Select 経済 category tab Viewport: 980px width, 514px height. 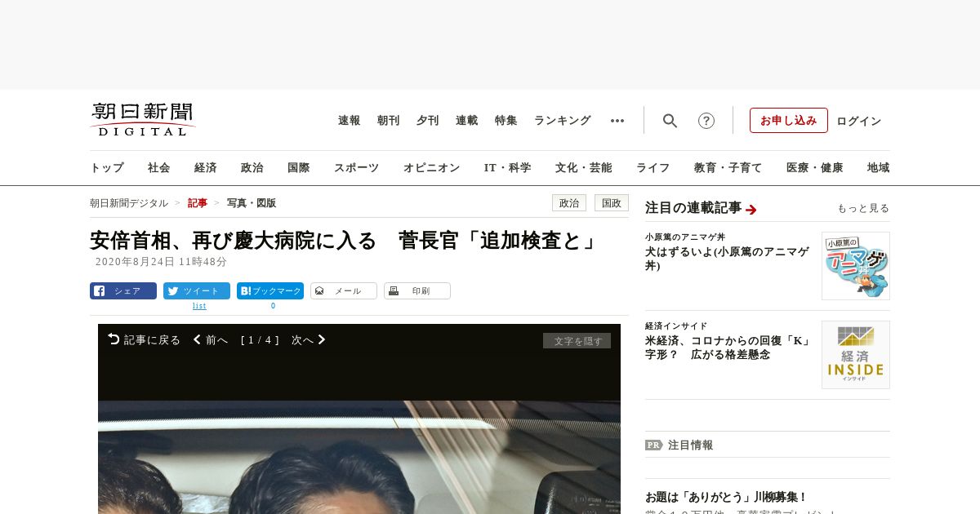click(206, 168)
